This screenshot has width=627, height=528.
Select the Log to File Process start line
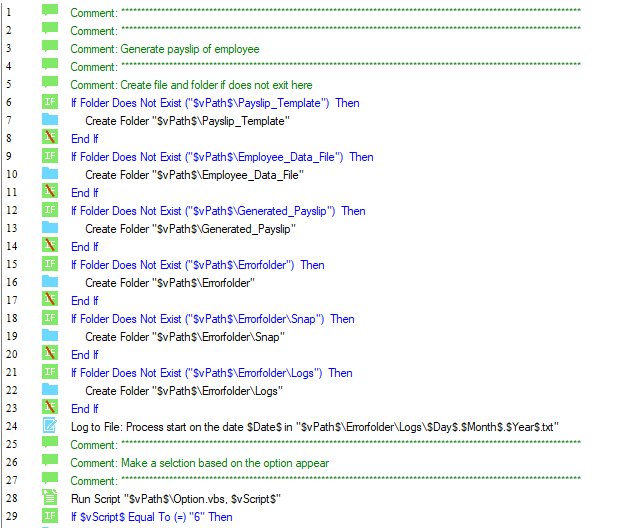pos(315,427)
